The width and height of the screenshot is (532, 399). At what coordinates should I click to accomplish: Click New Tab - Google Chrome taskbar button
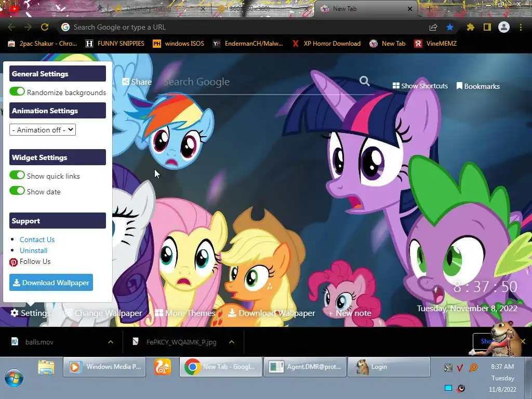coord(220,367)
